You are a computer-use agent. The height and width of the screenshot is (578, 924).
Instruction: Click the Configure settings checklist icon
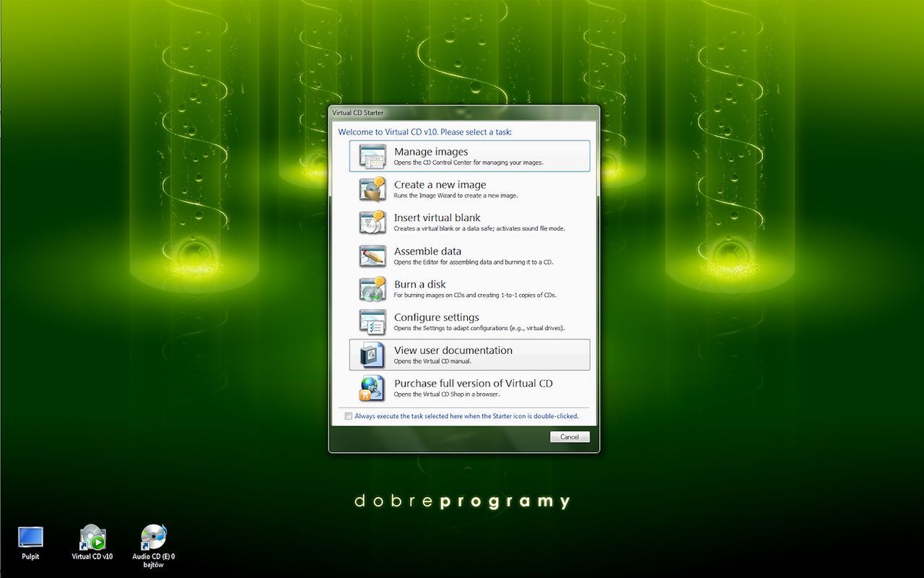(372, 322)
